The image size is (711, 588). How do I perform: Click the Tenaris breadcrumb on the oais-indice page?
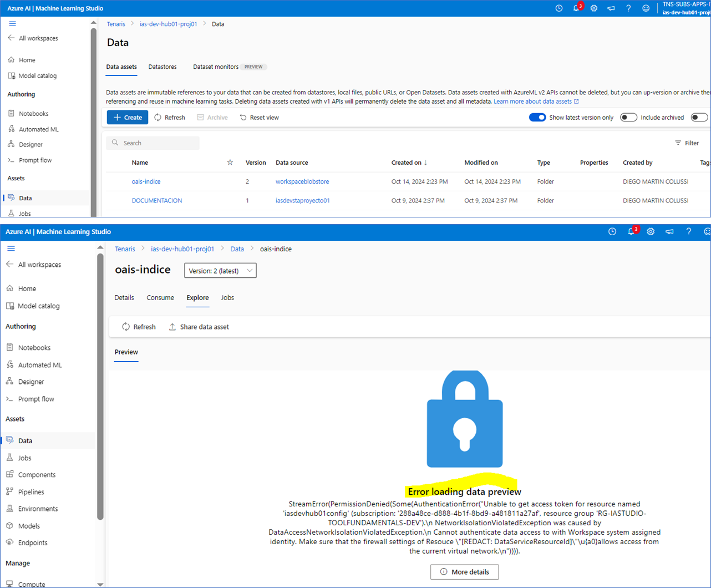point(125,249)
